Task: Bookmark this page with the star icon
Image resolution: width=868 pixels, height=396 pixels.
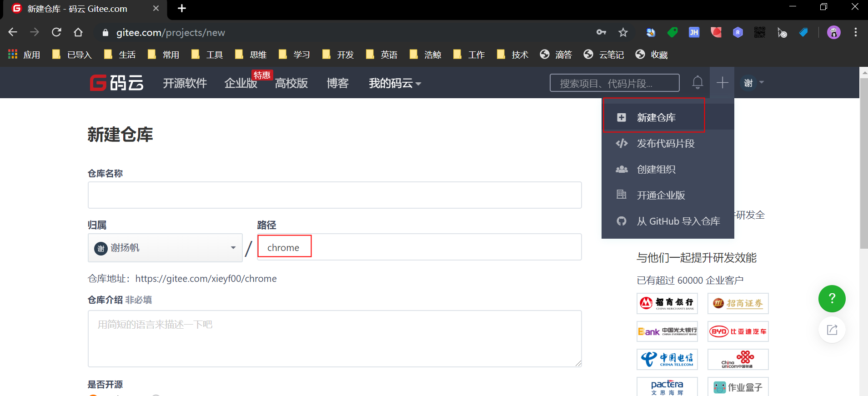Action: pyautogui.click(x=623, y=32)
